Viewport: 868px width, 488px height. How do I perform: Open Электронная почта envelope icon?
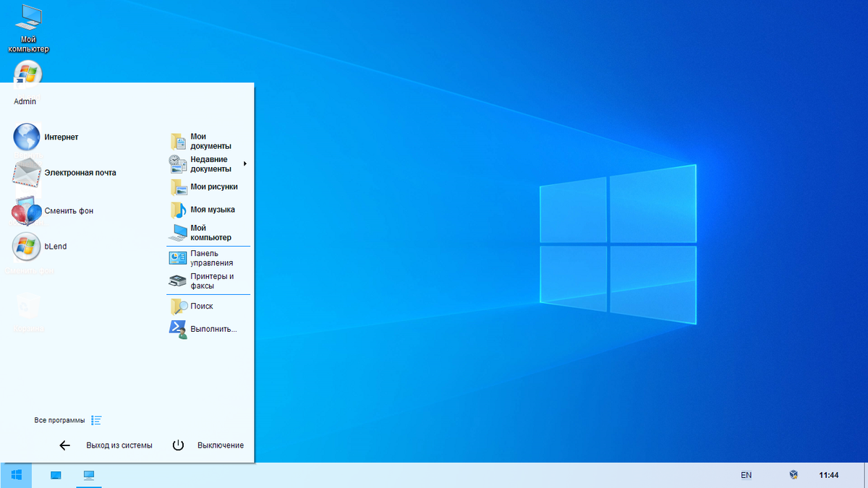27,173
